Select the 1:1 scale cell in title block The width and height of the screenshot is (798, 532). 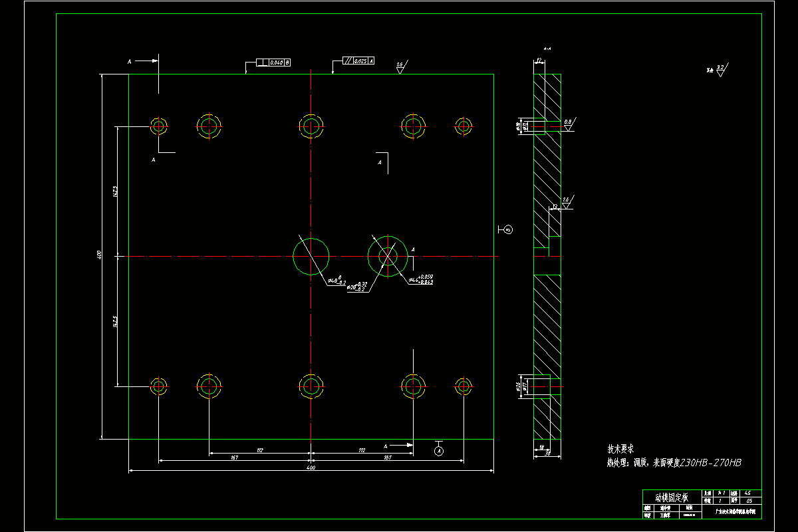point(722,493)
